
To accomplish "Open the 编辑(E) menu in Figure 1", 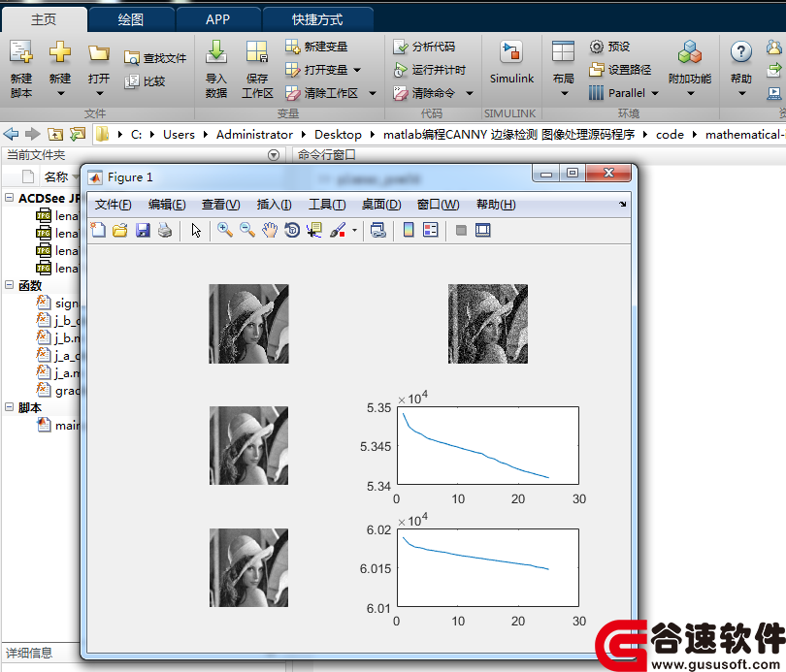I will [x=167, y=205].
